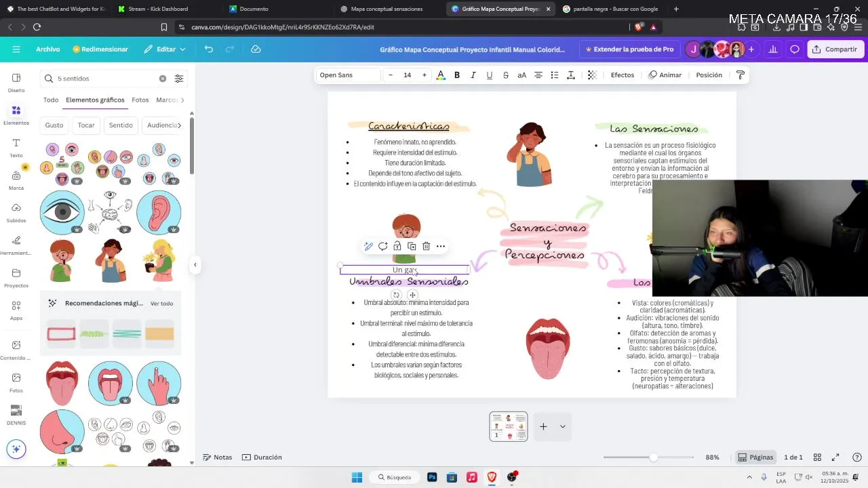
Task: Toggle italic text formatting
Action: tap(473, 75)
